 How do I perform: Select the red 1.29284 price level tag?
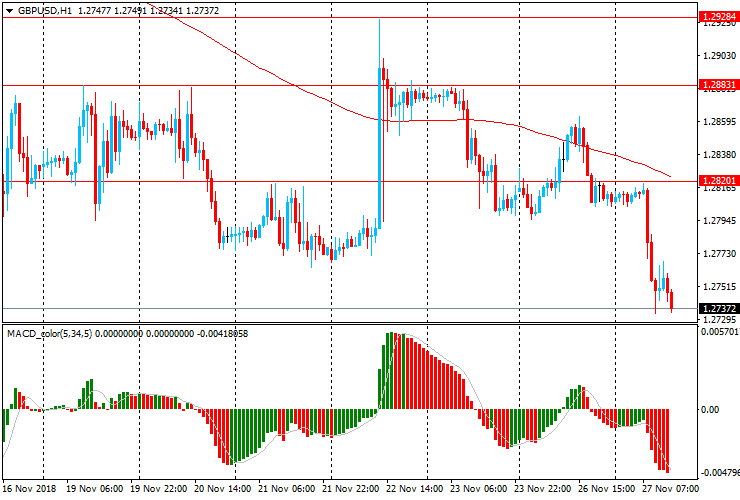click(x=719, y=17)
